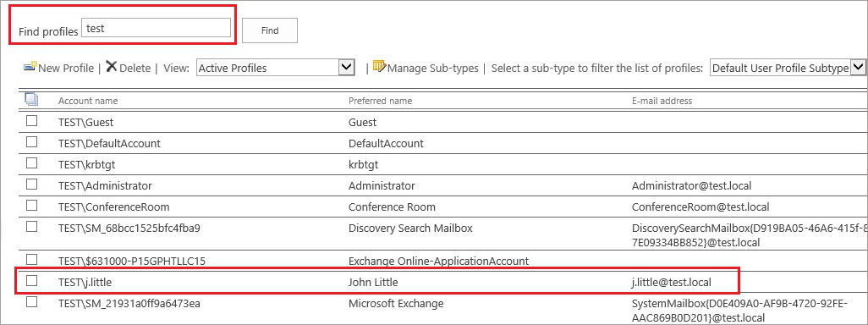Sort by Account name column header
Screen dimensions: 868x325
(88, 101)
